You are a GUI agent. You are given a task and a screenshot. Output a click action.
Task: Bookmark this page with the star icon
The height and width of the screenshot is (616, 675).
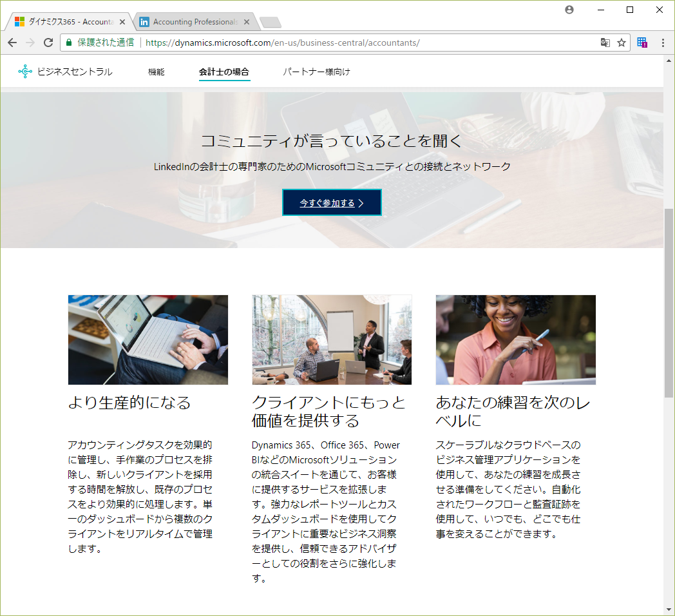coord(621,43)
